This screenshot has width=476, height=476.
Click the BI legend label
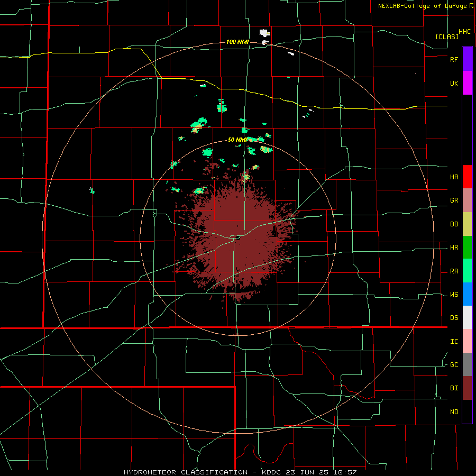pyautogui.click(x=454, y=388)
